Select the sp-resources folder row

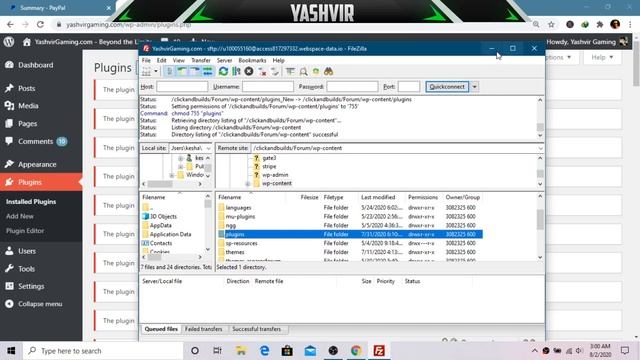tap(350, 243)
